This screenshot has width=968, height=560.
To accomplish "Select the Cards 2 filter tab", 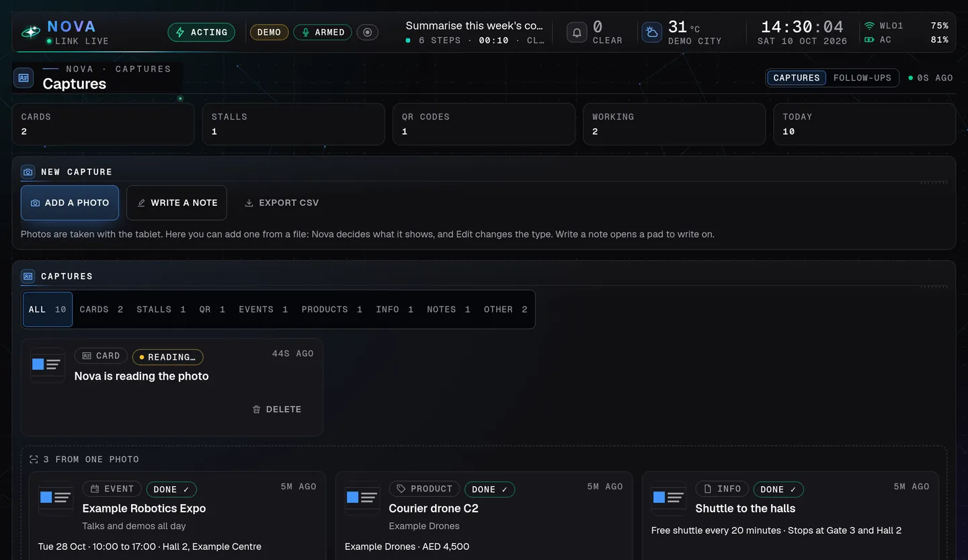I will (x=102, y=309).
